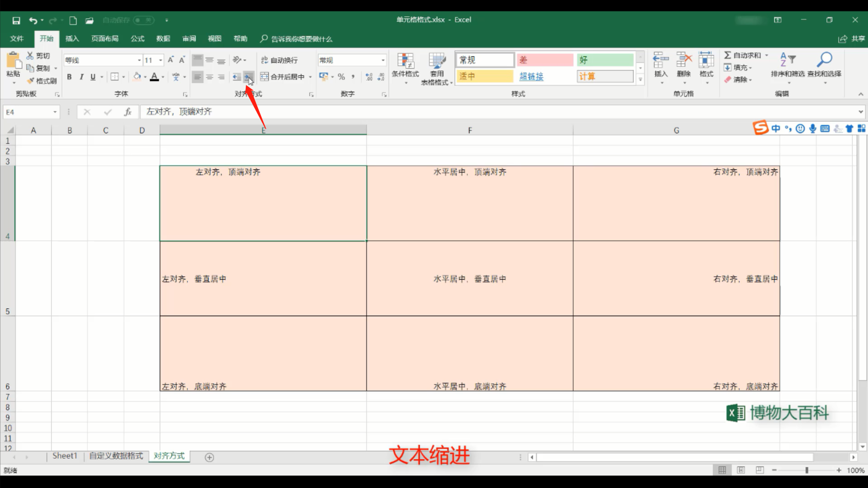This screenshot has height=488, width=868.
Task: Click the increase decimal places icon
Action: [369, 77]
